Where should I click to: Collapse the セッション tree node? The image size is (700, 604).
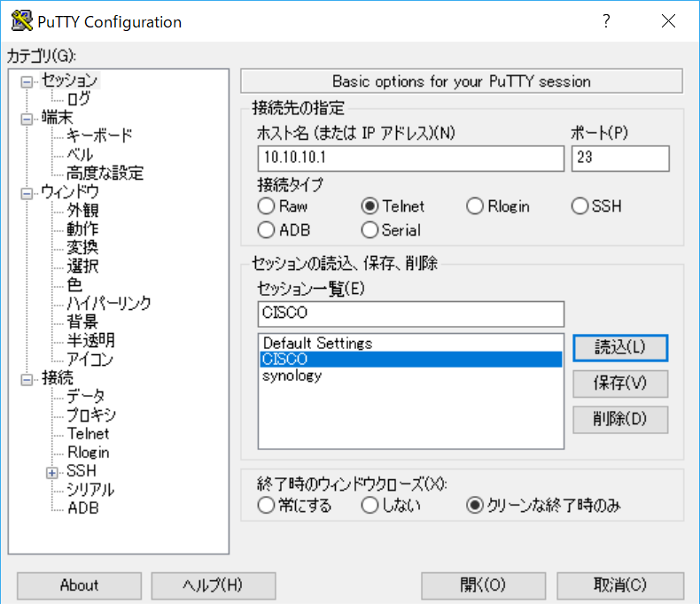coord(27,81)
